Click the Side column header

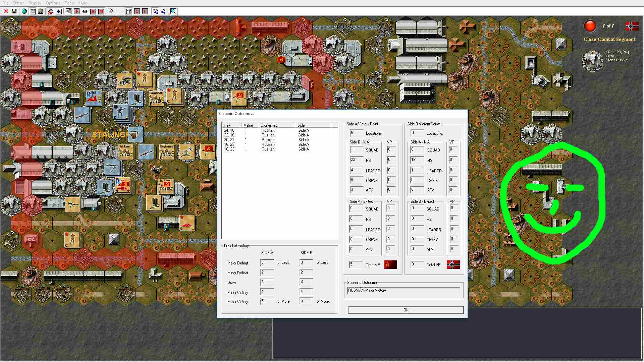(x=313, y=125)
